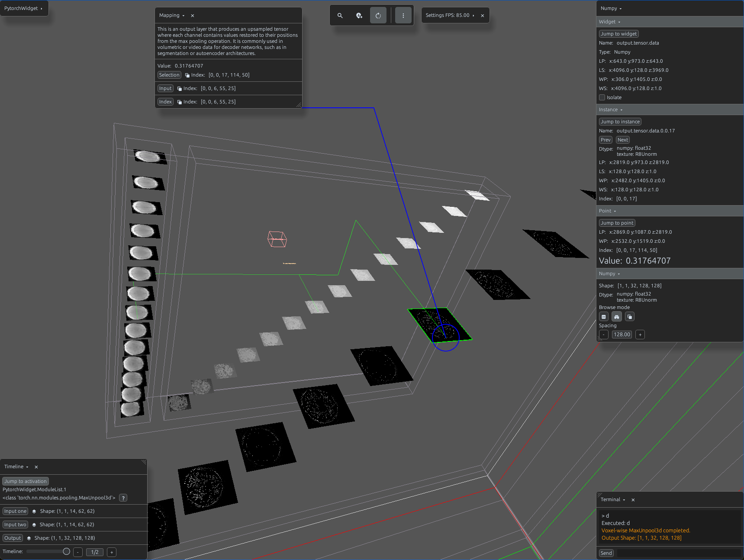Click Jump to instance button

(x=620, y=122)
